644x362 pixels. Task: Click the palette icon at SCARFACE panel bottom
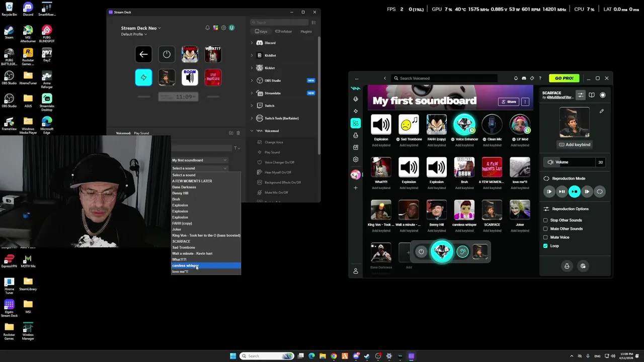point(583,266)
